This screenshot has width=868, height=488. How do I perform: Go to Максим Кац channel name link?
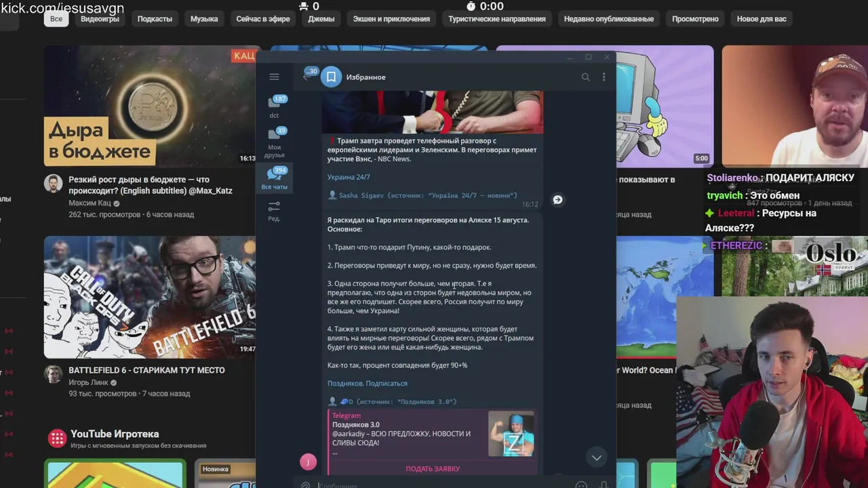coord(90,203)
